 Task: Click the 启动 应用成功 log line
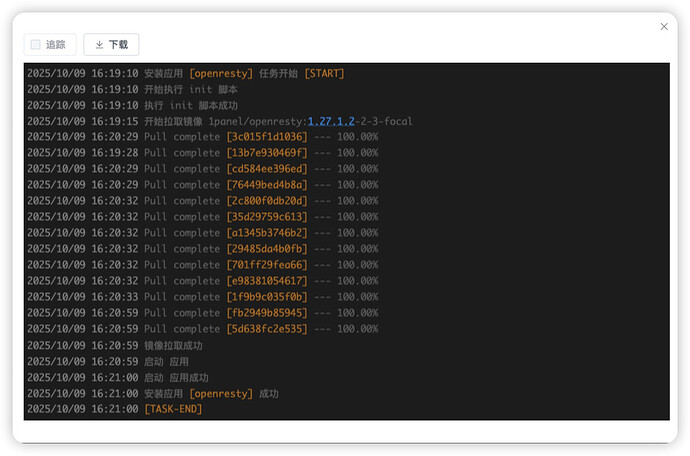[x=176, y=377]
